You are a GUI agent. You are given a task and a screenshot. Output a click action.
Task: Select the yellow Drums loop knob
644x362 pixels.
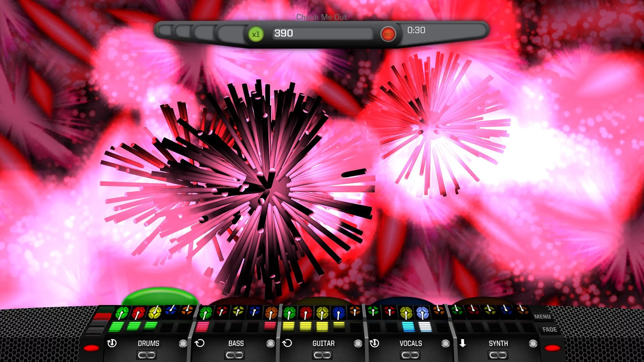point(155,312)
